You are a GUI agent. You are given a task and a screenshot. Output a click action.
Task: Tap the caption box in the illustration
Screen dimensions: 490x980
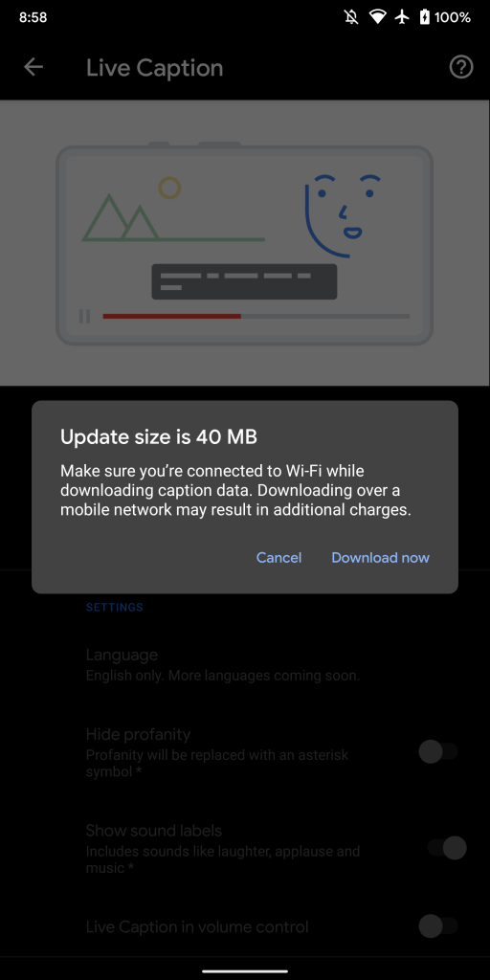click(x=244, y=281)
